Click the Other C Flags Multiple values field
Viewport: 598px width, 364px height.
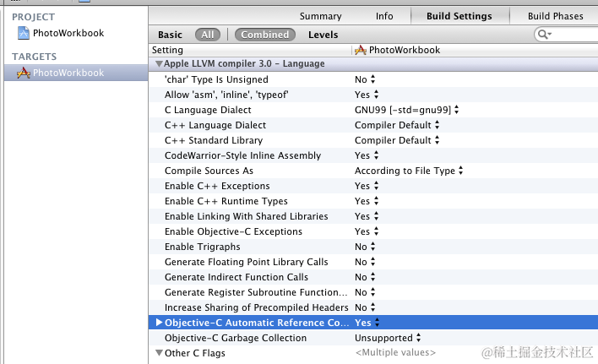point(395,352)
